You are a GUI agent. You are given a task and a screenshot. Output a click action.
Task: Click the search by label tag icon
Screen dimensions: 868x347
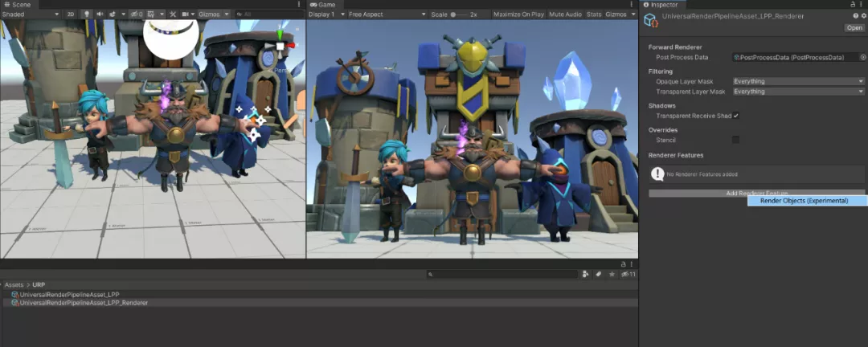coord(598,274)
